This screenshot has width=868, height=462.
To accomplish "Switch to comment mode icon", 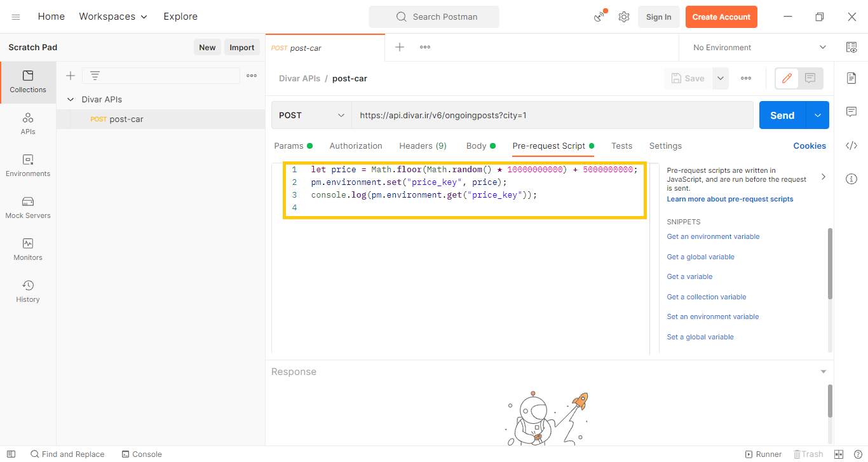I will point(810,78).
